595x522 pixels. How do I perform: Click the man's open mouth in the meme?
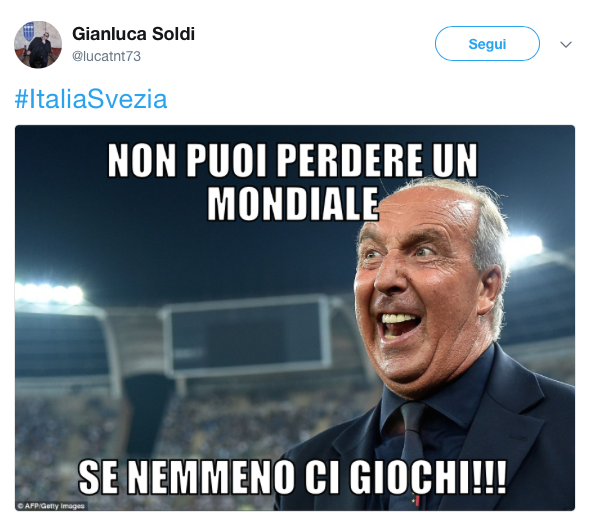click(400, 325)
